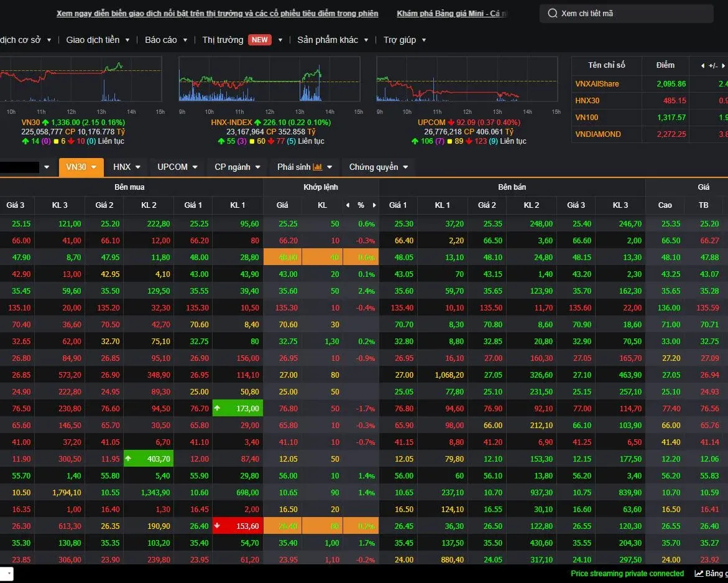This screenshot has height=583, width=728.
Task: Open the 'dịch cơ sở' dropdown menu
Action: [x=25, y=40]
